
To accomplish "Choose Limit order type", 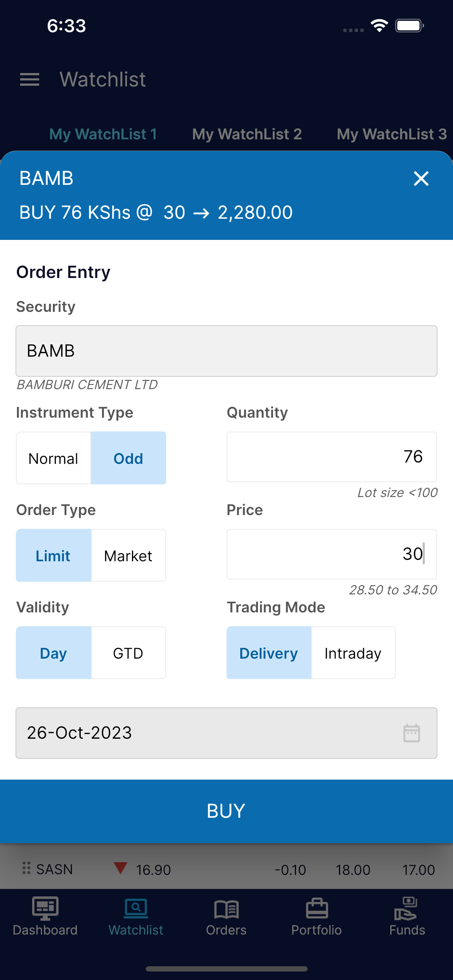I will [53, 555].
